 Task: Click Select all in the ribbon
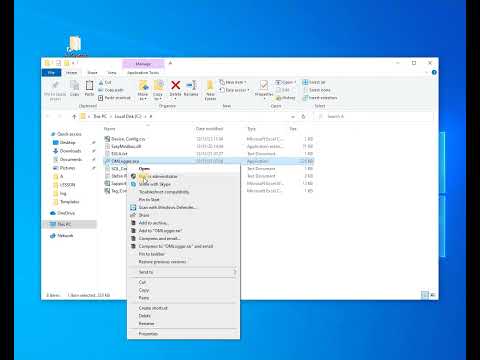coord(314,82)
